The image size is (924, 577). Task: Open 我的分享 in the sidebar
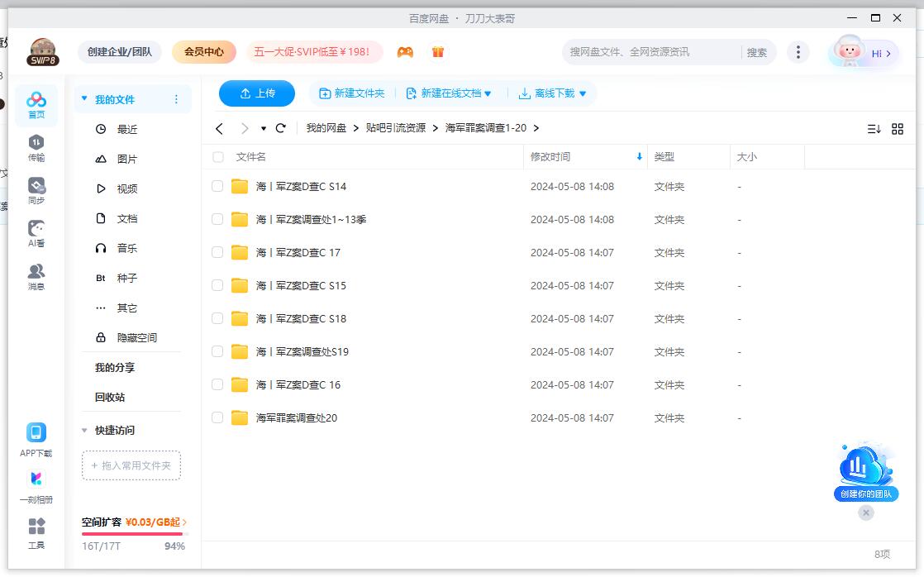pyautogui.click(x=115, y=368)
